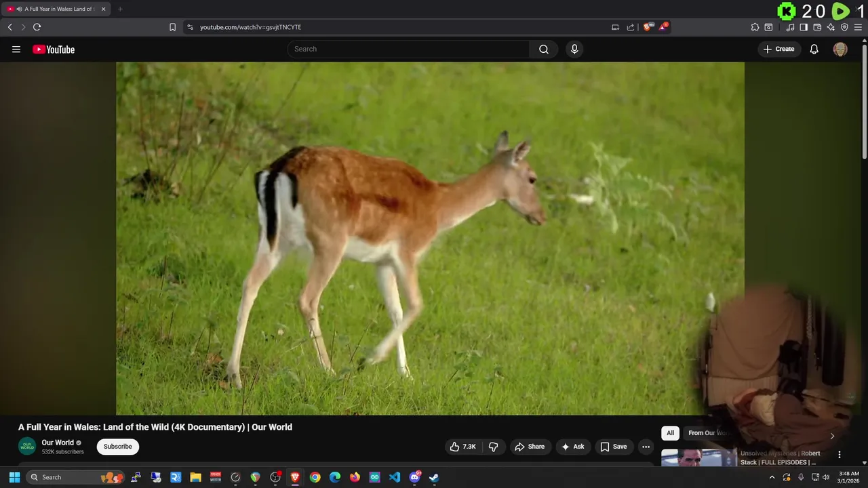The width and height of the screenshot is (868, 488).
Task: Open the Create button
Action: 778,49
